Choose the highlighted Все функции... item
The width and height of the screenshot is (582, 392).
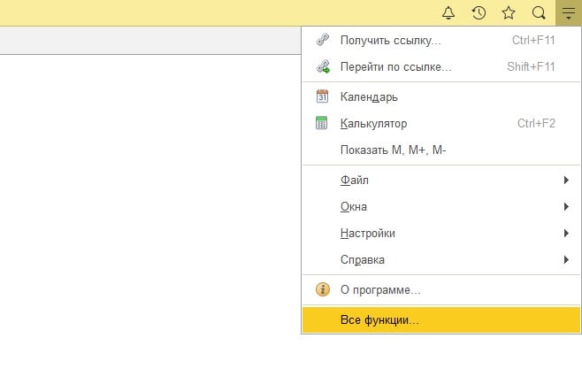tap(379, 319)
